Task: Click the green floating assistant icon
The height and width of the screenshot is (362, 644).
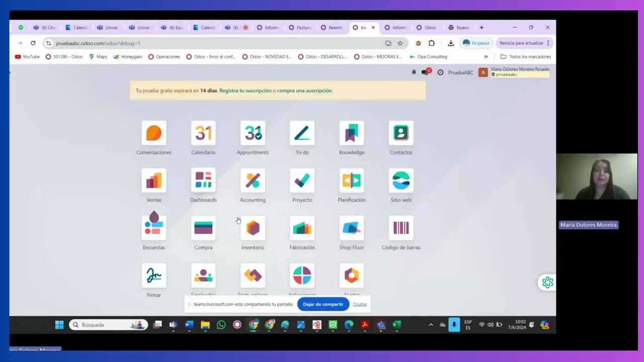Action: (x=547, y=283)
